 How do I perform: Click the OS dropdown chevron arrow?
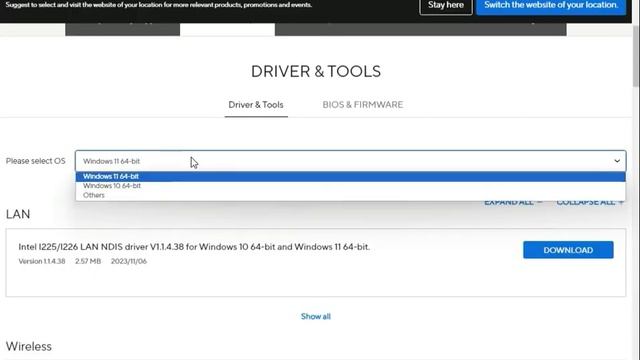coord(617,161)
